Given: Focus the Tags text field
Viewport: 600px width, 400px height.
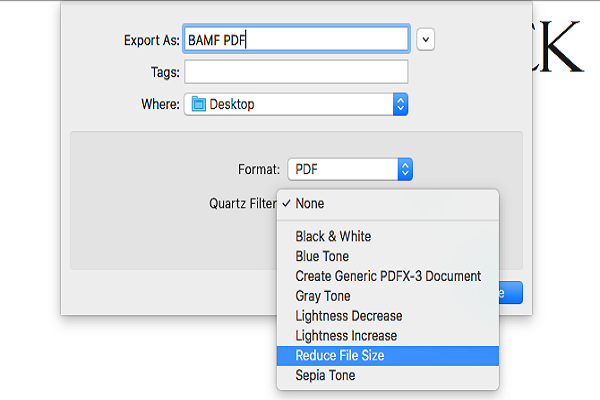Looking at the screenshot, I should [296, 72].
